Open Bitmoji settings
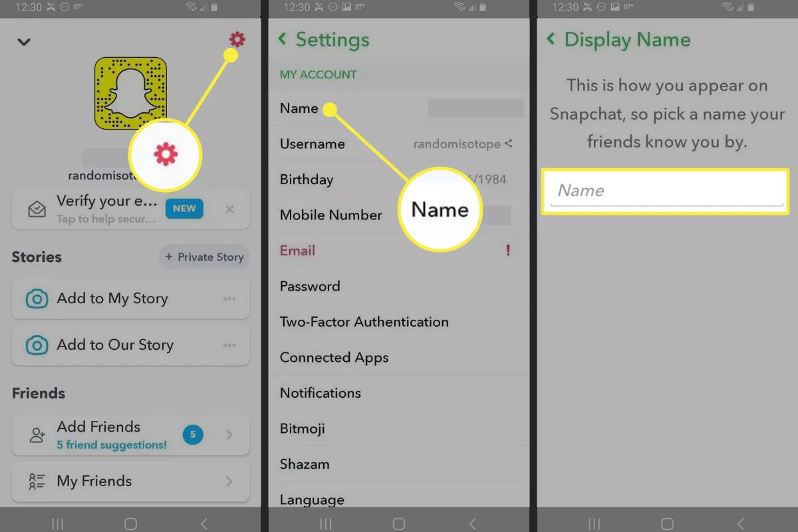The width and height of the screenshot is (798, 532). point(400,429)
